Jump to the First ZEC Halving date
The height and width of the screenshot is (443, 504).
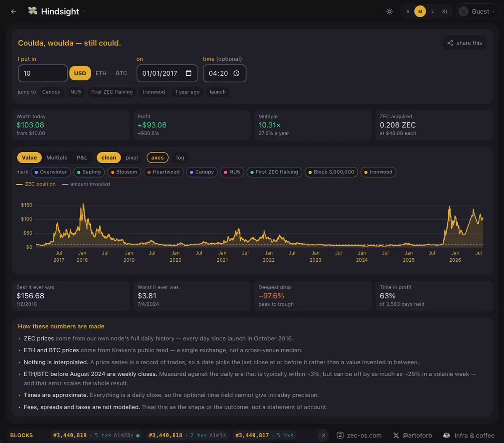coord(112,92)
